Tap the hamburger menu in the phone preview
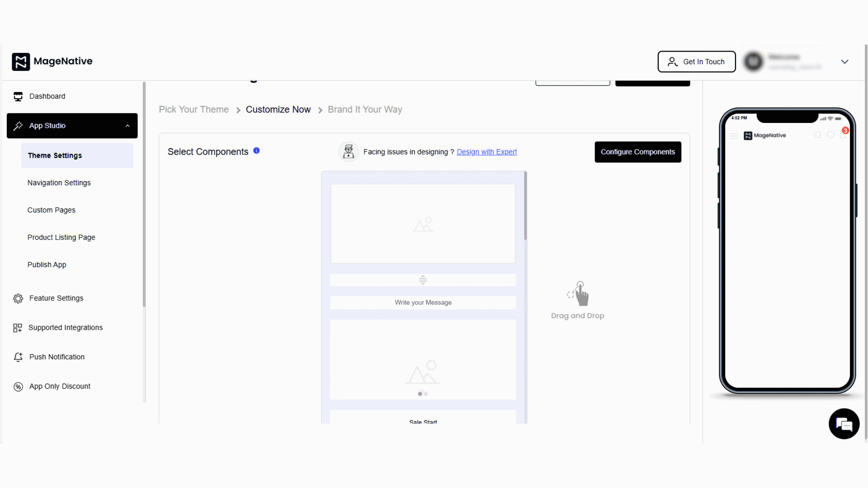Viewport: 868px width, 488px height. pos(733,136)
